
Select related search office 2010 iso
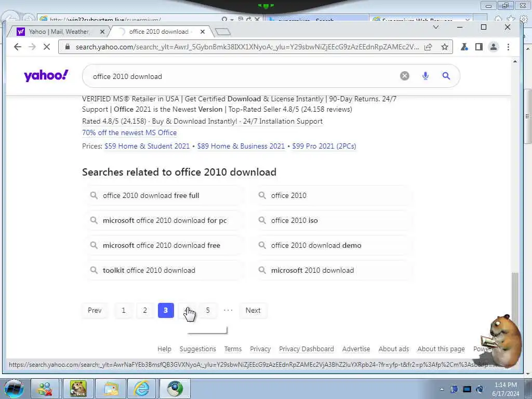333,220
